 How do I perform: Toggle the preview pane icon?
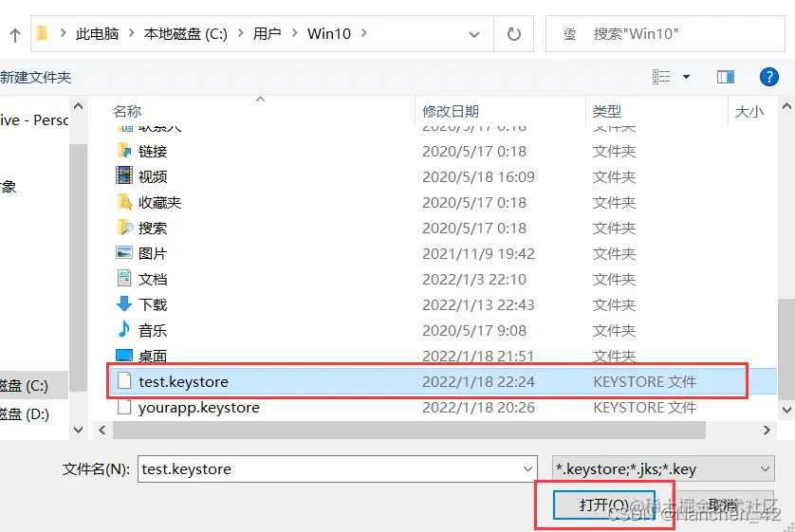pos(726,77)
